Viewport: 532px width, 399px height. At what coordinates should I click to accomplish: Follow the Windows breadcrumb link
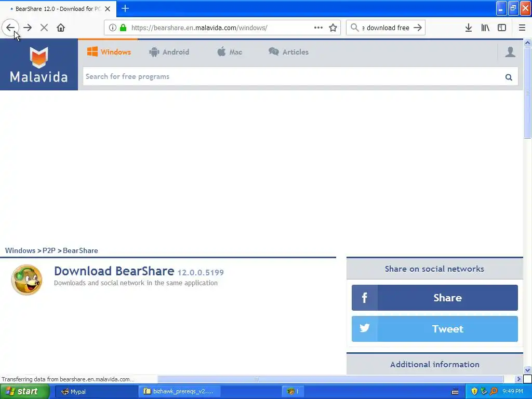(20, 250)
